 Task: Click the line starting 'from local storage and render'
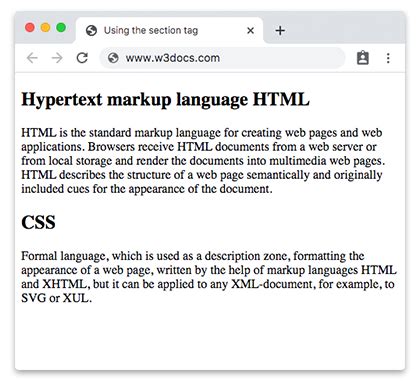click(203, 161)
